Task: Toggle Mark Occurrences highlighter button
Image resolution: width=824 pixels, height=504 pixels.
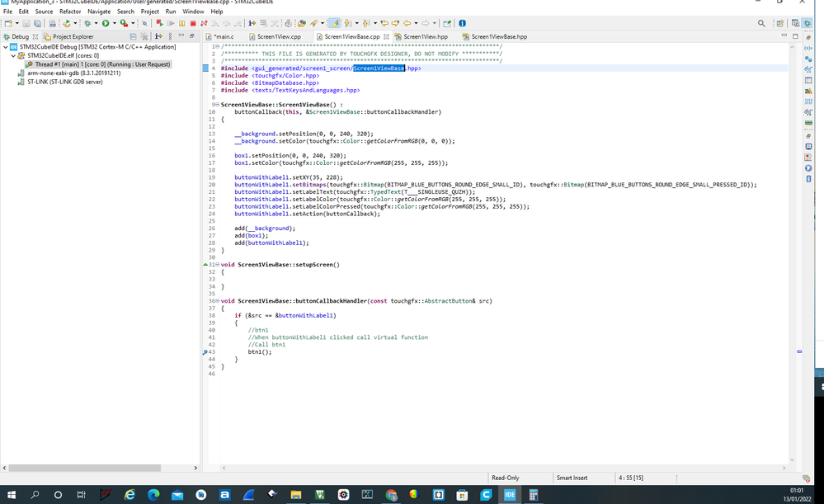Action: coord(333,23)
